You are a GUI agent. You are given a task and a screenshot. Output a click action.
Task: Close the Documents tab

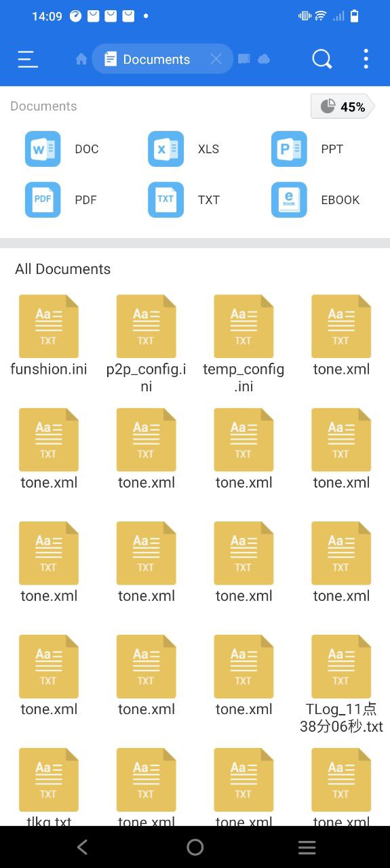point(216,60)
